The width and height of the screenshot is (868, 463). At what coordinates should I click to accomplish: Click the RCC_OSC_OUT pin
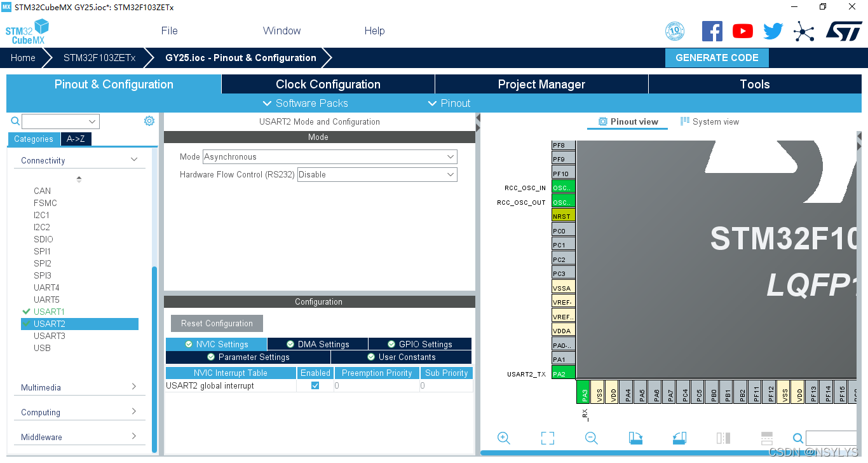(x=564, y=202)
